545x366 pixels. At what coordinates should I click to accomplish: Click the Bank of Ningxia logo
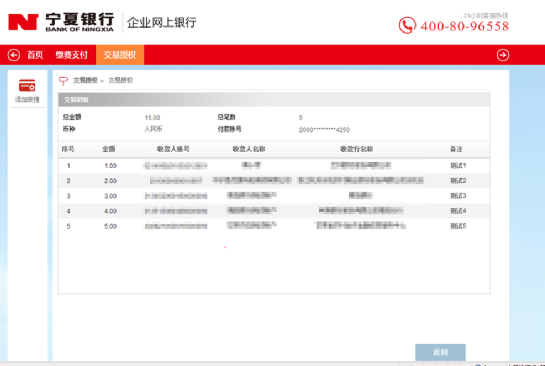point(61,22)
